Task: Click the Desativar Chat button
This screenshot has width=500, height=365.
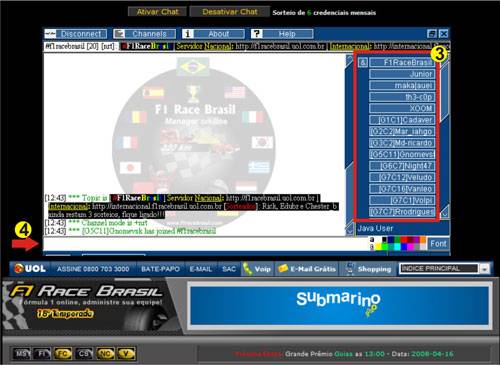Action: [x=230, y=12]
